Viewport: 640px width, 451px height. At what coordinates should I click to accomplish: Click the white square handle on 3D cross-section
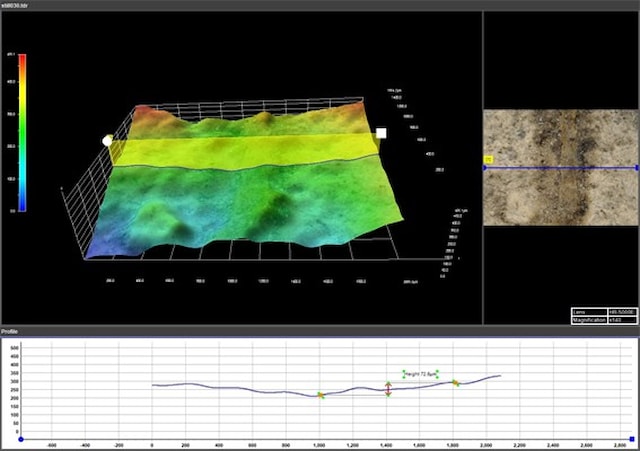click(380, 132)
